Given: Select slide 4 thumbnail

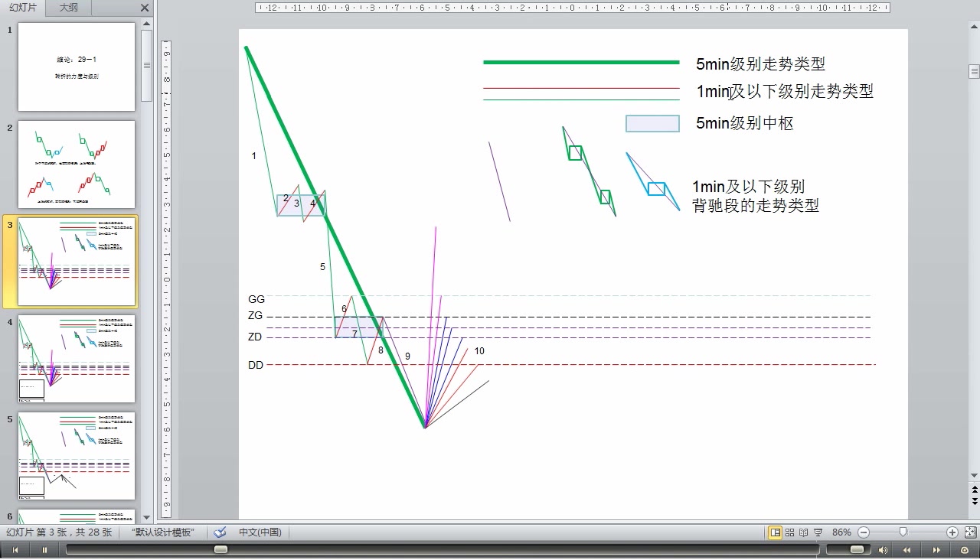Looking at the screenshot, I should tap(77, 359).
